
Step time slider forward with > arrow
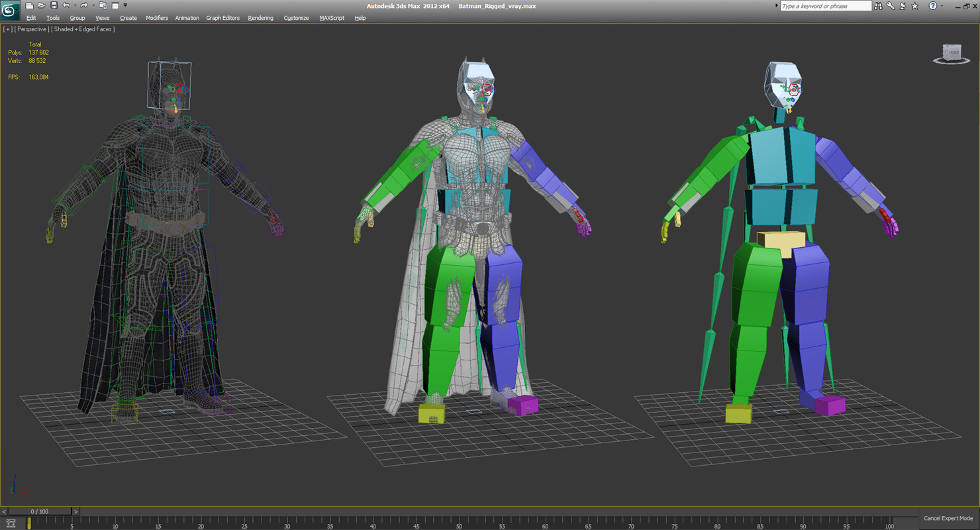pyautogui.click(x=75, y=511)
